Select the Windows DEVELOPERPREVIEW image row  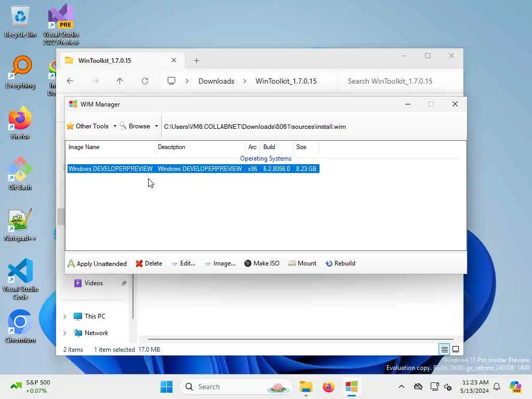tap(193, 169)
